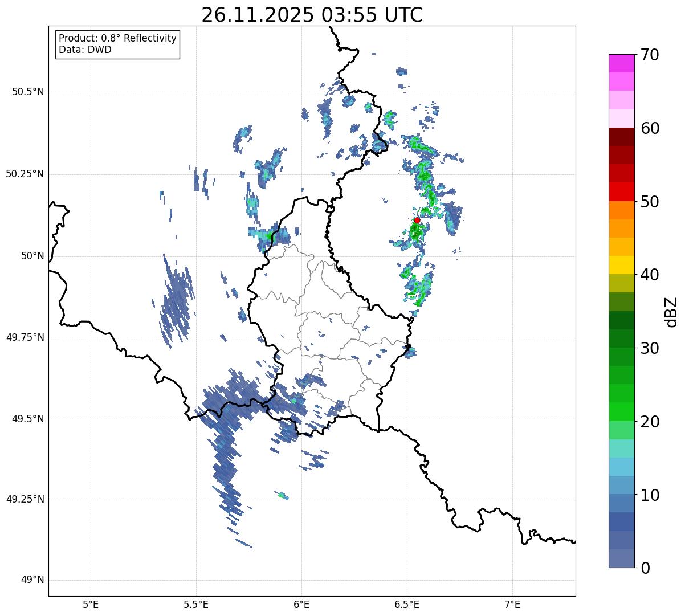685x616 pixels.
Task: Click the colorbar's 30 tick label
Action: pyautogui.click(x=650, y=348)
